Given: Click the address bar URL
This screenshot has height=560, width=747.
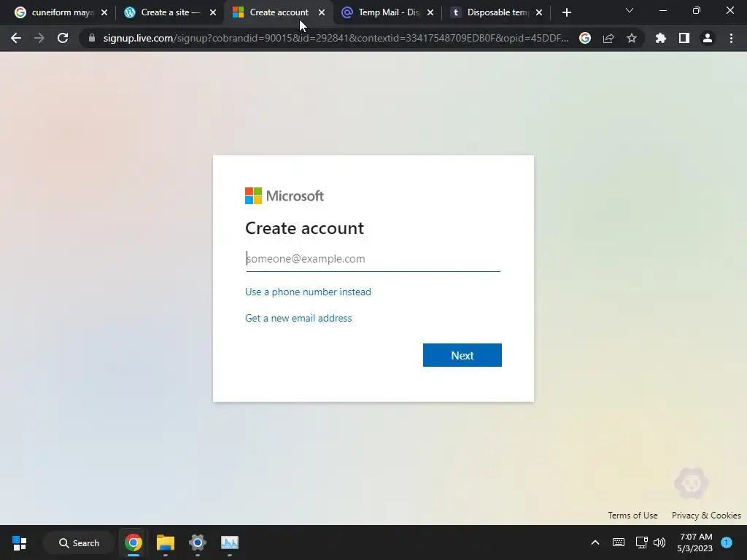Looking at the screenshot, I should click(x=336, y=38).
